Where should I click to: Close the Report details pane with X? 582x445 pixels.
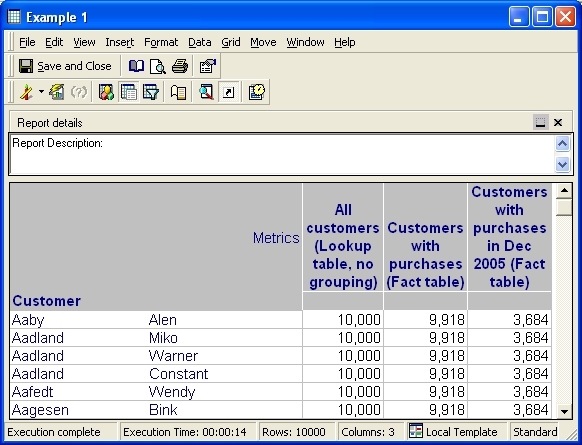(558, 122)
